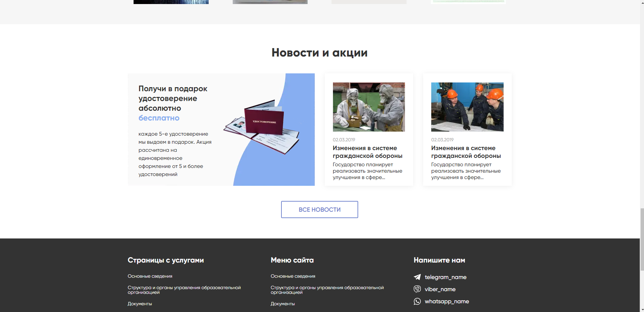Screen dimensions: 644x312
Task: Click the Страницы с услугами footer heading
Action: click(x=166, y=260)
